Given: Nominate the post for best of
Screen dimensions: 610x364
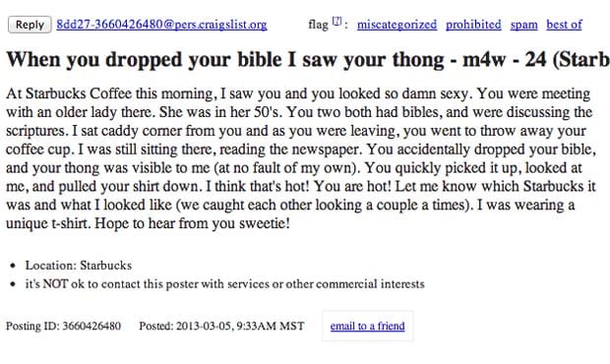Looking at the screenshot, I should click(x=564, y=25).
